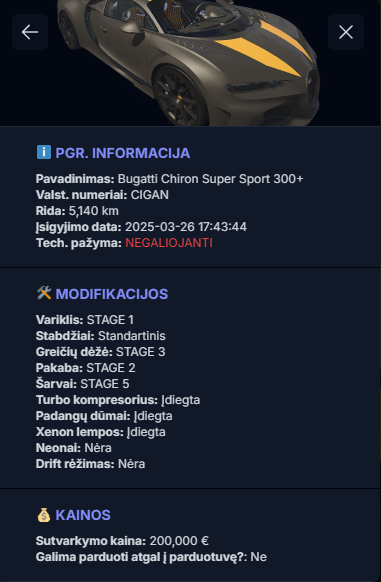Select the Bugatti Chiron car image
The width and height of the screenshot is (381, 582).
click(189, 62)
